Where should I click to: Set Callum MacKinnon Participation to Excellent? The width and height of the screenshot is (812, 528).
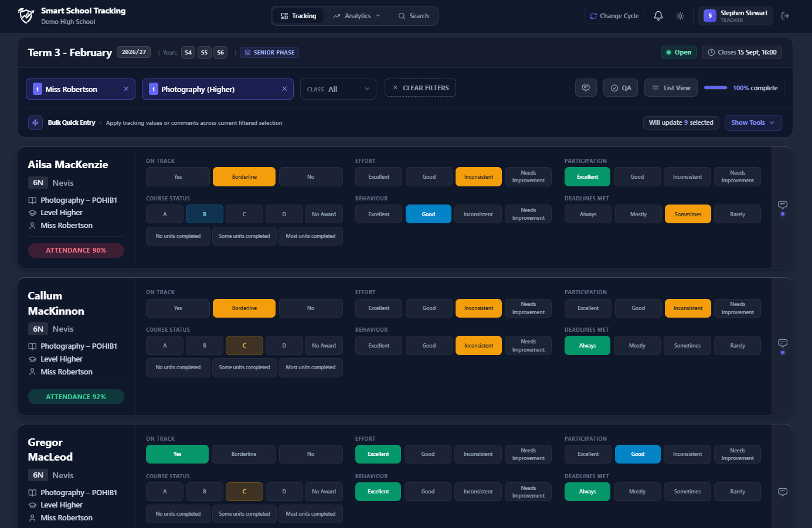coord(588,308)
